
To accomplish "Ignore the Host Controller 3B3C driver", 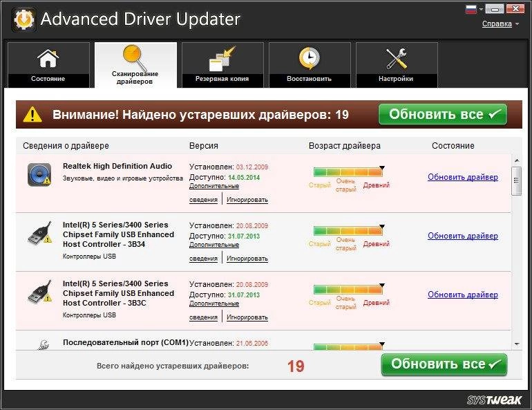I will coord(247,317).
